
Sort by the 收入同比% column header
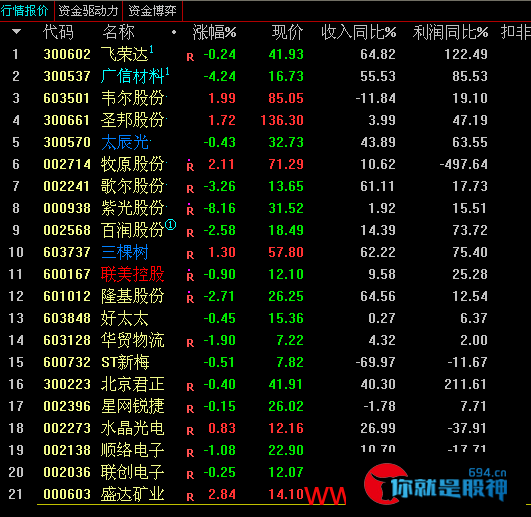pos(359,33)
